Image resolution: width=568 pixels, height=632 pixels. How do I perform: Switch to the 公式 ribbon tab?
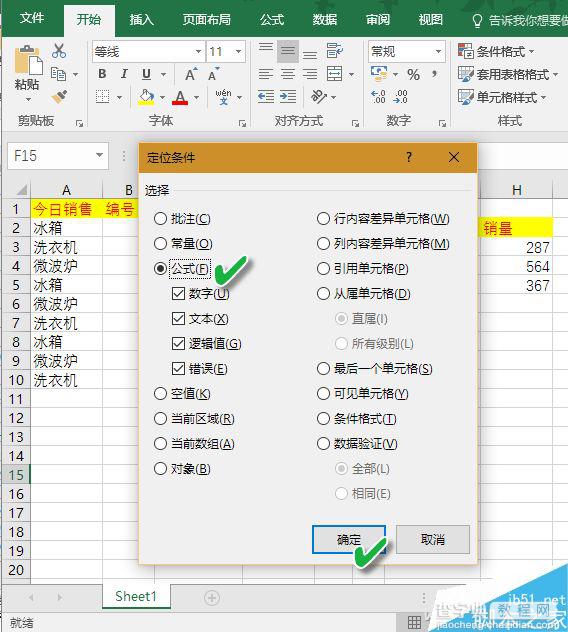pos(272,19)
